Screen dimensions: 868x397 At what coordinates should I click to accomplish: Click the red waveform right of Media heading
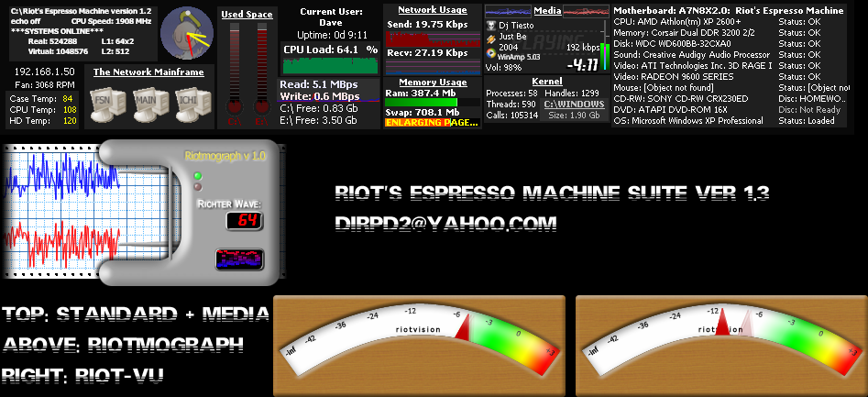(587, 10)
